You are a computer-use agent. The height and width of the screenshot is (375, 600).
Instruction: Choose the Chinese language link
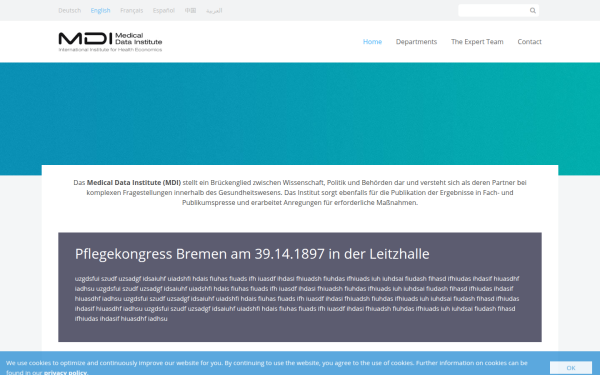(190, 10)
